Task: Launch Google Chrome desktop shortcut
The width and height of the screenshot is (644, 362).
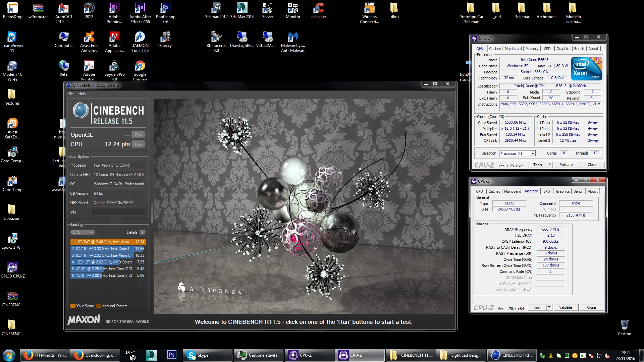Action: coord(140,70)
